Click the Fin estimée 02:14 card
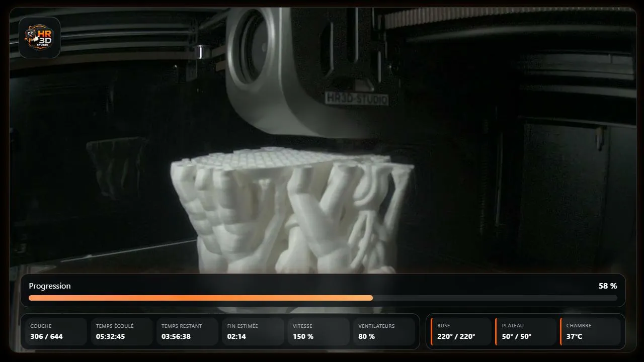This screenshot has width=644, height=362. (x=253, y=331)
